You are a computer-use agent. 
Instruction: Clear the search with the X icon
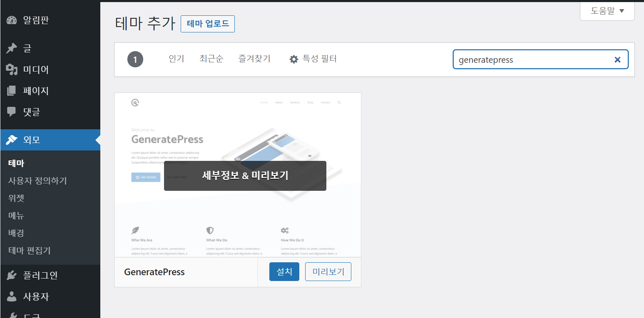pyautogui.click(x=617, y=59)
